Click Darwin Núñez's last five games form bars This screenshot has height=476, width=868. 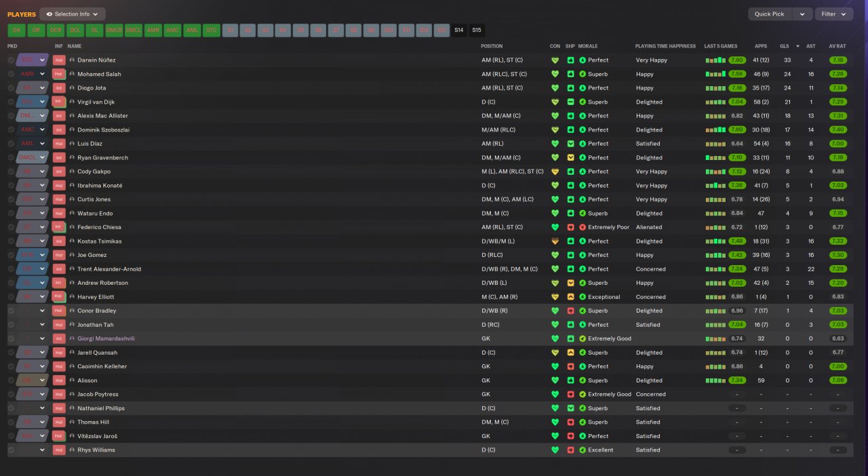[715, 60]
